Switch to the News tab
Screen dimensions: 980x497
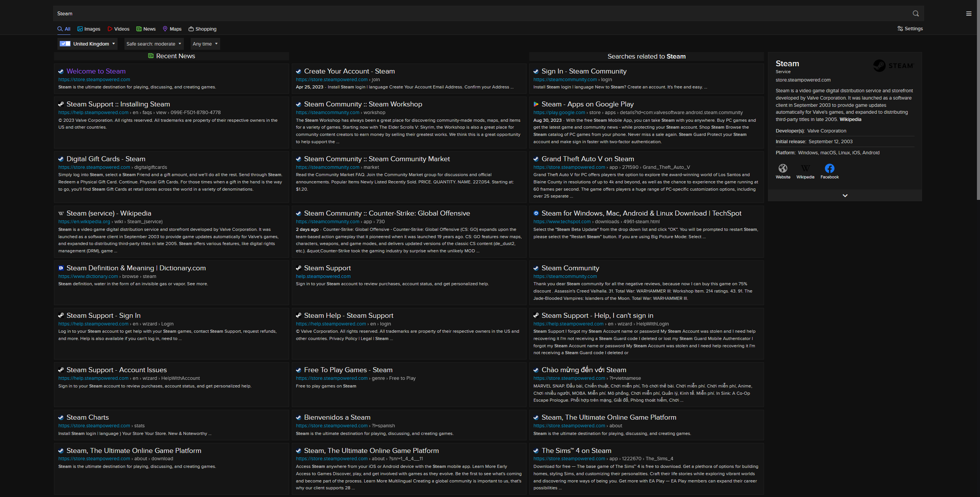tap(146, 29)
